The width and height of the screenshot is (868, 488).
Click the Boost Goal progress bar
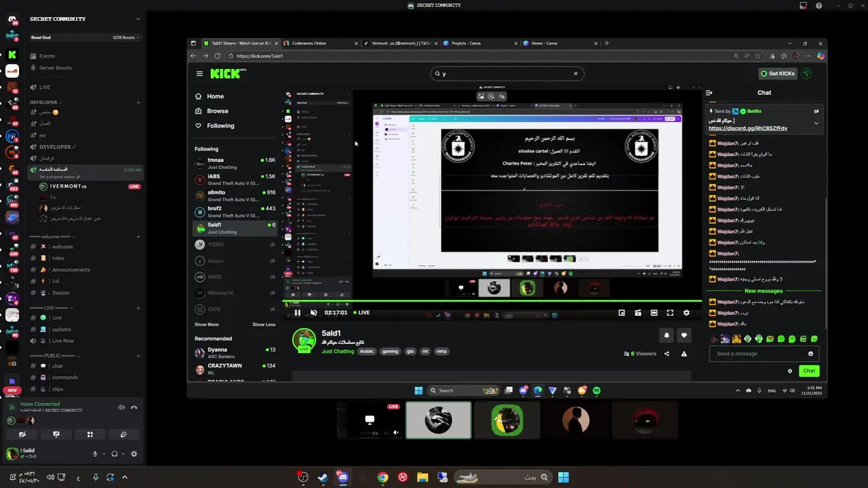tap(85, 37)
